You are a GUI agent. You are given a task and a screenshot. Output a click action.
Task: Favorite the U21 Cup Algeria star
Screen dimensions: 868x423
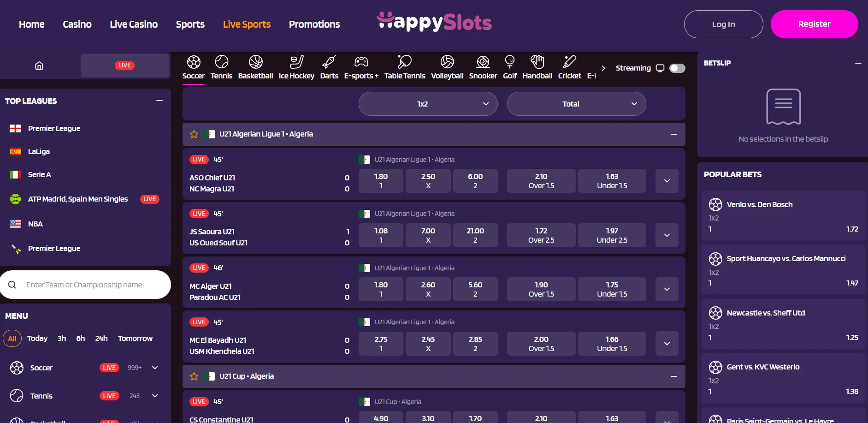point(194,376)
